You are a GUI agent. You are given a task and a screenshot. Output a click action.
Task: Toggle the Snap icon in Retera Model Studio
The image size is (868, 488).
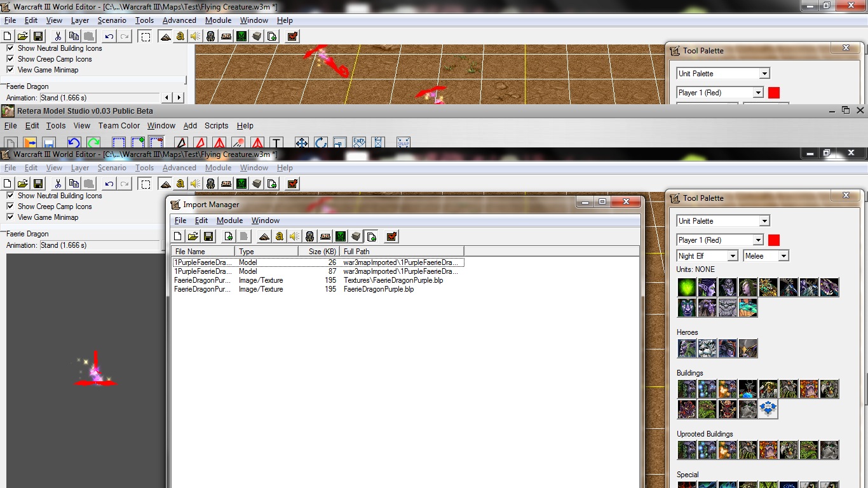point(403,144)
